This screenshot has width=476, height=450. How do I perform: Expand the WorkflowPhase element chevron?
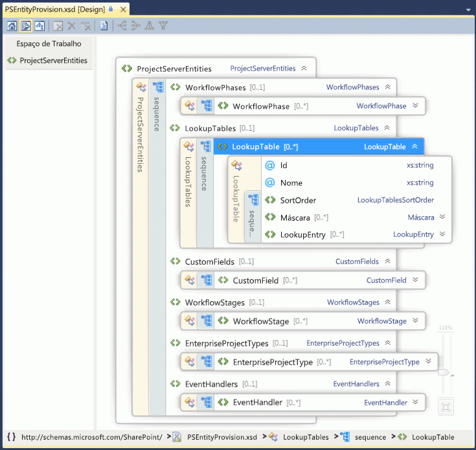pos(416,106)
